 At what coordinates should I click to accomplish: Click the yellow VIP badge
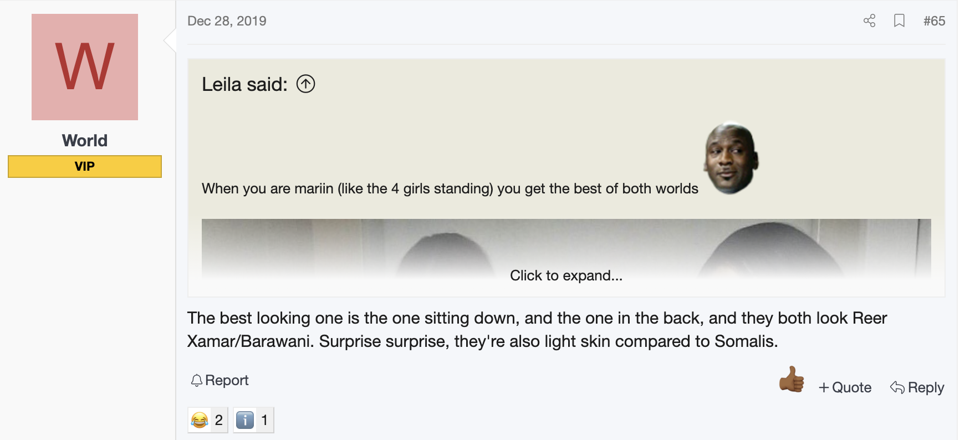pyautogui.click(x=85, y=166)
